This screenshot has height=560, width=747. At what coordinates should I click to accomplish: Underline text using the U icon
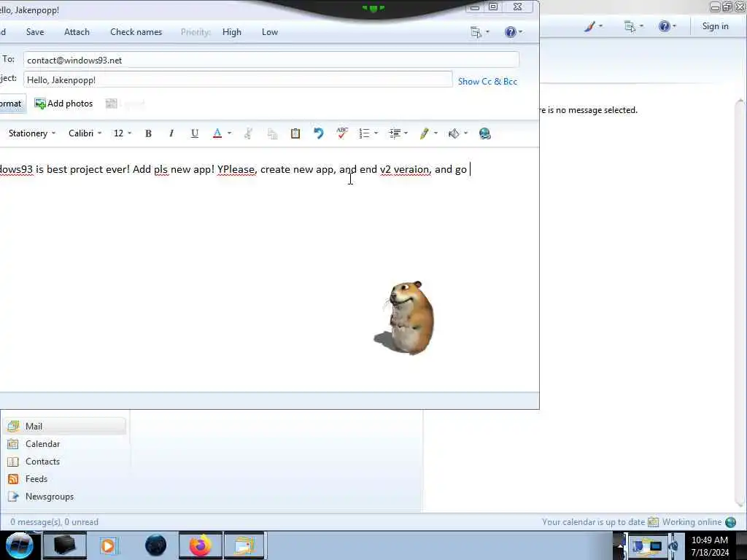(x=194, y=134)
